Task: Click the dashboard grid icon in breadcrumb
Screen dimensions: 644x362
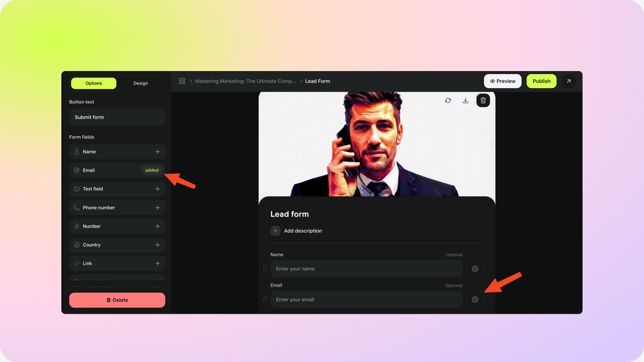Action: pyautogui.click(x=182, y=81)
